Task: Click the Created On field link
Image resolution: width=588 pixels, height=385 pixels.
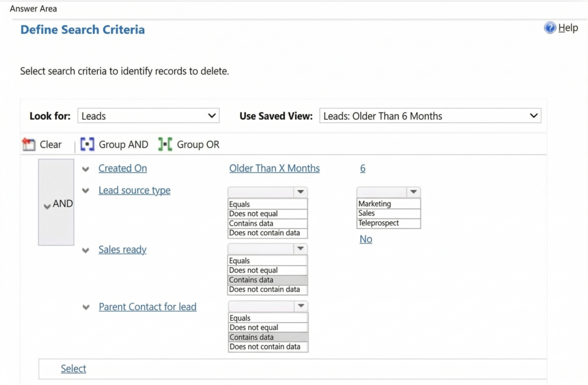Action: [x=122, y=168]
